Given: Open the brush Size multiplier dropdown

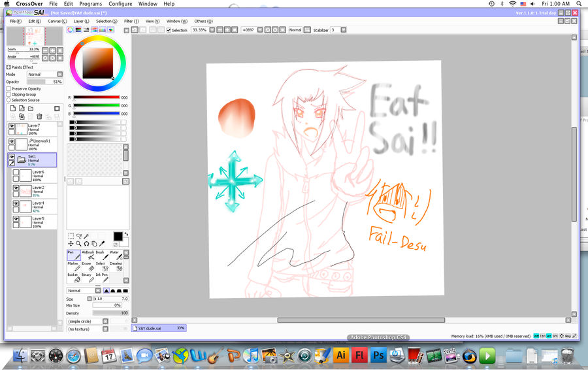Looking at the screenshot, I should (x=90, y=299).
